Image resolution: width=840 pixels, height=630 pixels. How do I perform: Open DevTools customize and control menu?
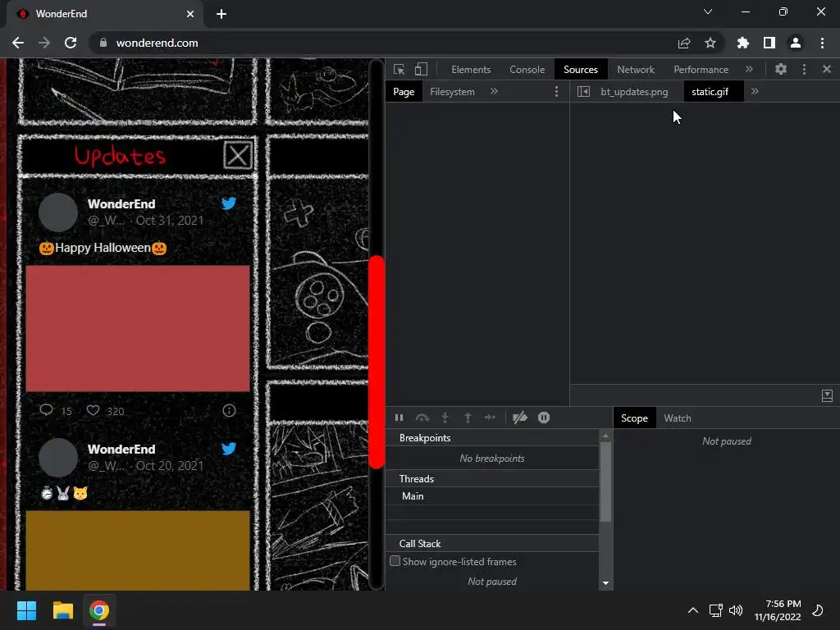(x=804, y=69)
